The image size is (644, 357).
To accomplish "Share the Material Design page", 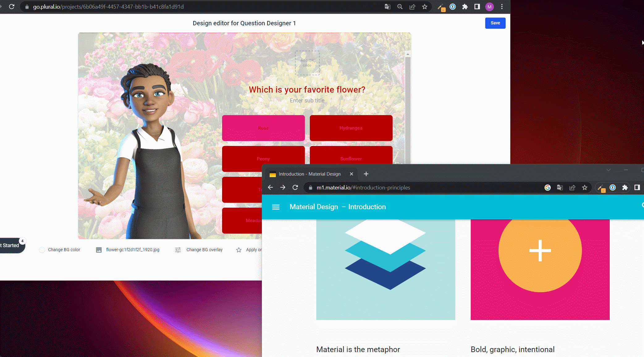I will tap(572, 188).
